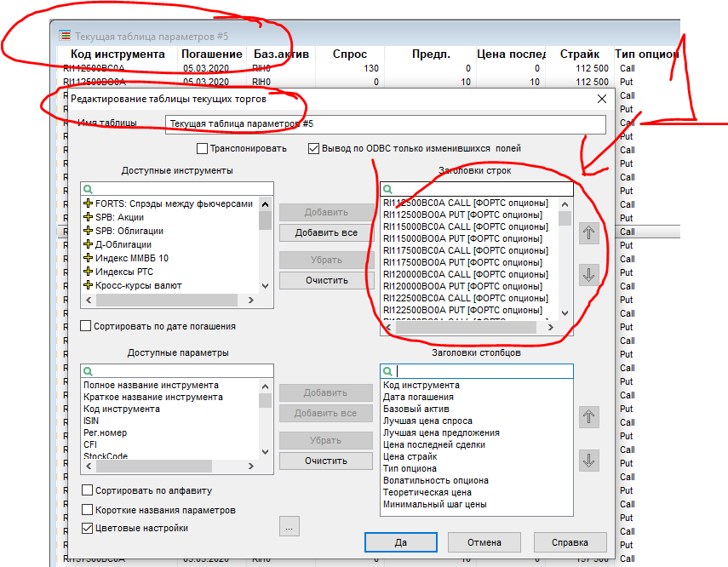Select RI122500BO0A PUT row header
The image size is (728, 567).
pyautogui.click(x=463, y=310)
